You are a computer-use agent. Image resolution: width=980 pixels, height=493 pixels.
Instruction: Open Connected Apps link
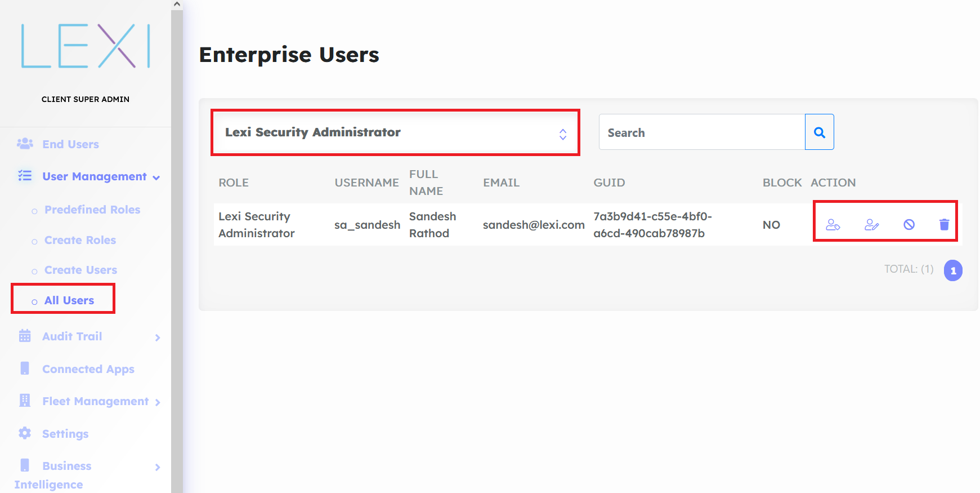[88, 369]
